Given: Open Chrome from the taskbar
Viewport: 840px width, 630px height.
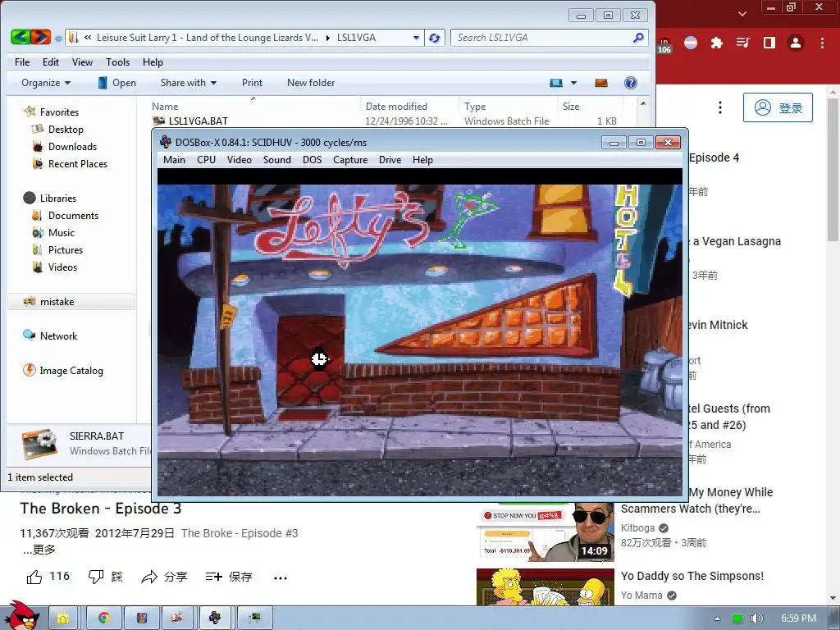Looking at the screenshot, I should [x=104, y=619].
